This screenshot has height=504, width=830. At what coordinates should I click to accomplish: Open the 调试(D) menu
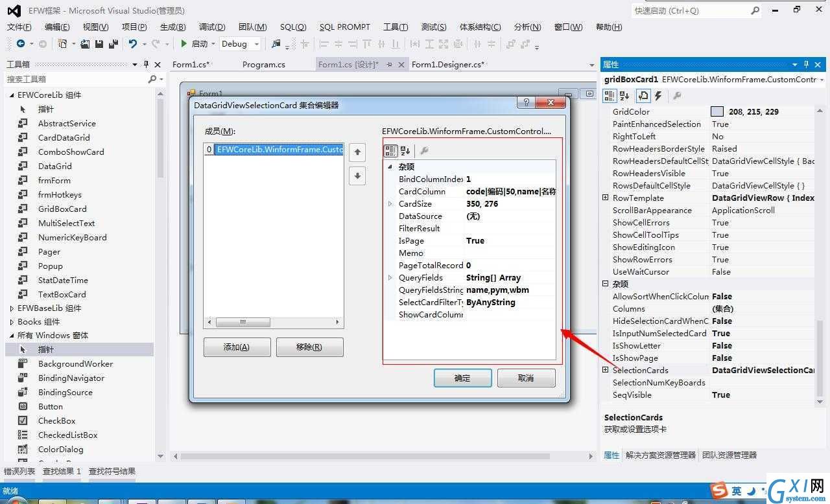pos(212,27)
